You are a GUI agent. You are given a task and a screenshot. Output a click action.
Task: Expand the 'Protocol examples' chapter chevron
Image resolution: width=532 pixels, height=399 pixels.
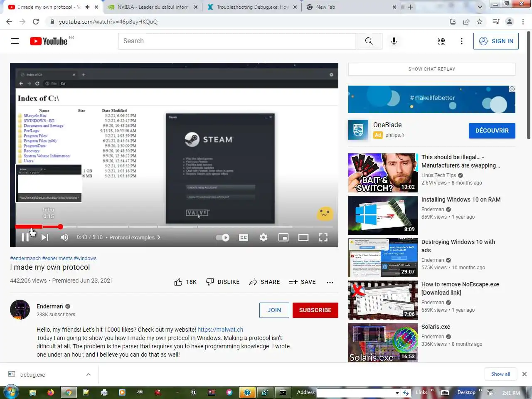coord(159,237)
